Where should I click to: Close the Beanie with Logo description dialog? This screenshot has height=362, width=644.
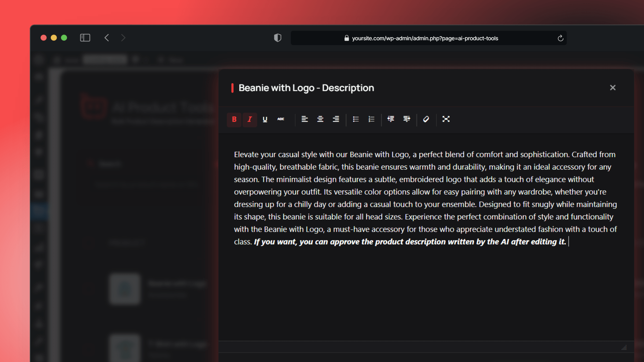tap(613, 88)
